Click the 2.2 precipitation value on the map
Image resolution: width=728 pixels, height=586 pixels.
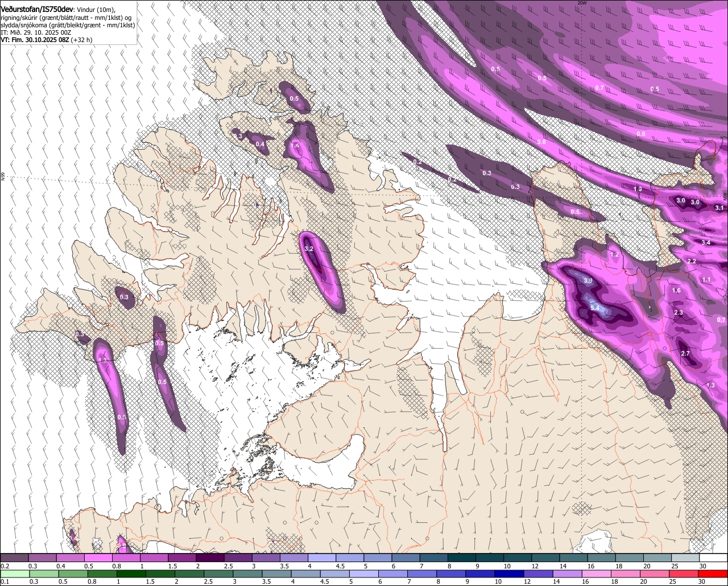coord(692,261)
